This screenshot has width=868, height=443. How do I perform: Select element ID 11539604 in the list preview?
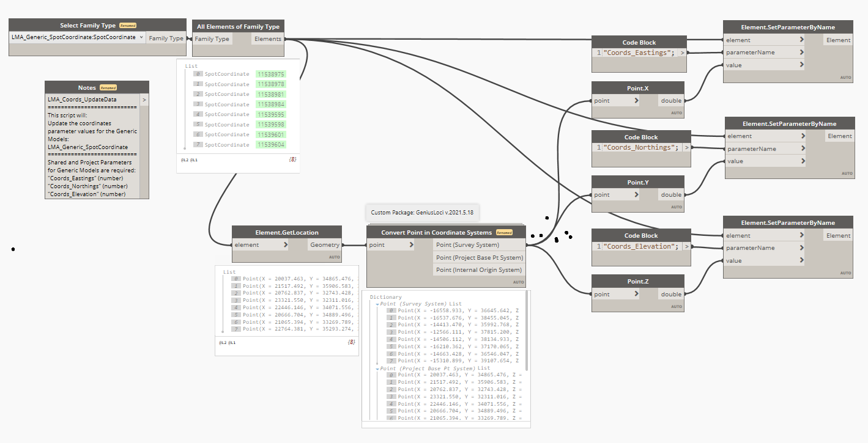271,145
